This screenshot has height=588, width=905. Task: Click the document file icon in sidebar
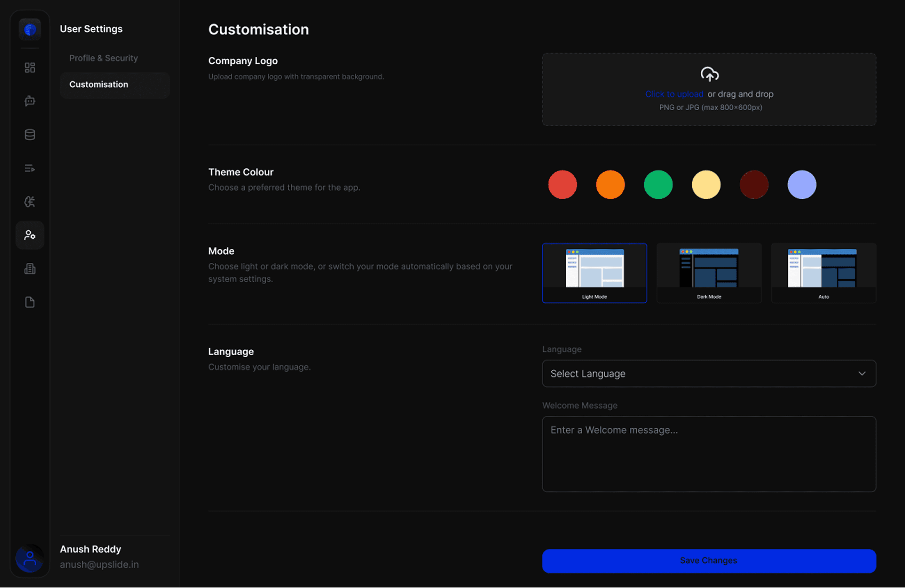click(30, 302)
